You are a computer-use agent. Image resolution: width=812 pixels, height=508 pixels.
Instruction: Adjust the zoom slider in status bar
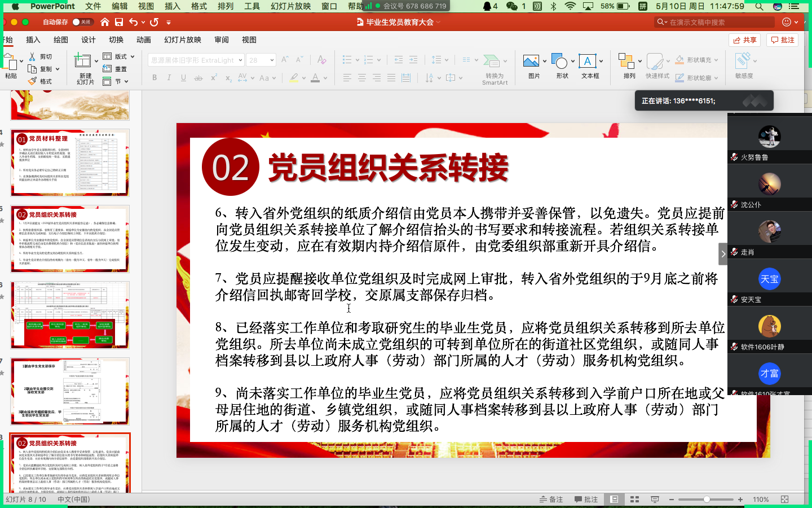[x=707, y=499]
